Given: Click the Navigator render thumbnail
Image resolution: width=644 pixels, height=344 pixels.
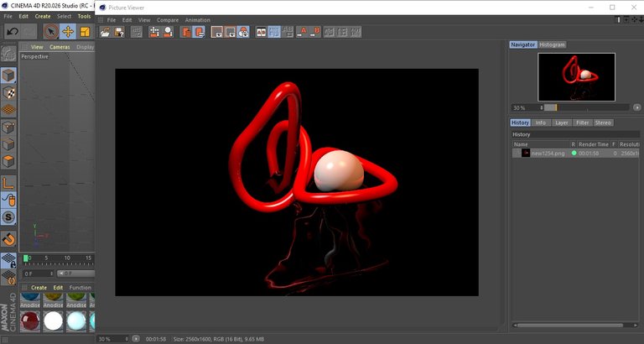Looking at the screenshot, I should [577, 77].
